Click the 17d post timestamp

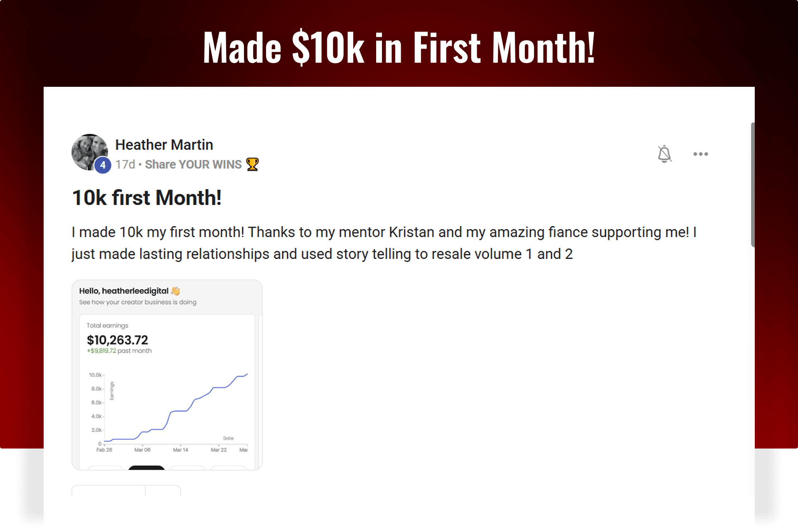[125, 164]
